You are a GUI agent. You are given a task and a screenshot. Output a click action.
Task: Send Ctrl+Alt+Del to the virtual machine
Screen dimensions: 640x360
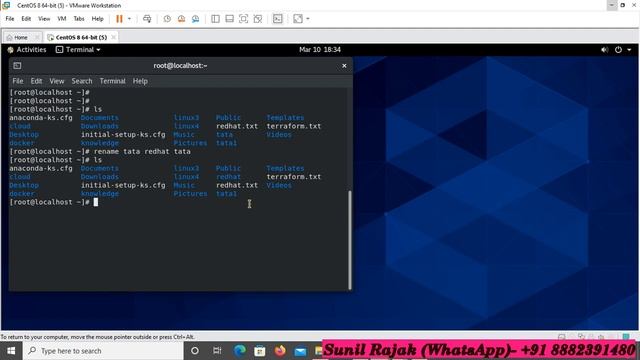(x=147, y=19)
